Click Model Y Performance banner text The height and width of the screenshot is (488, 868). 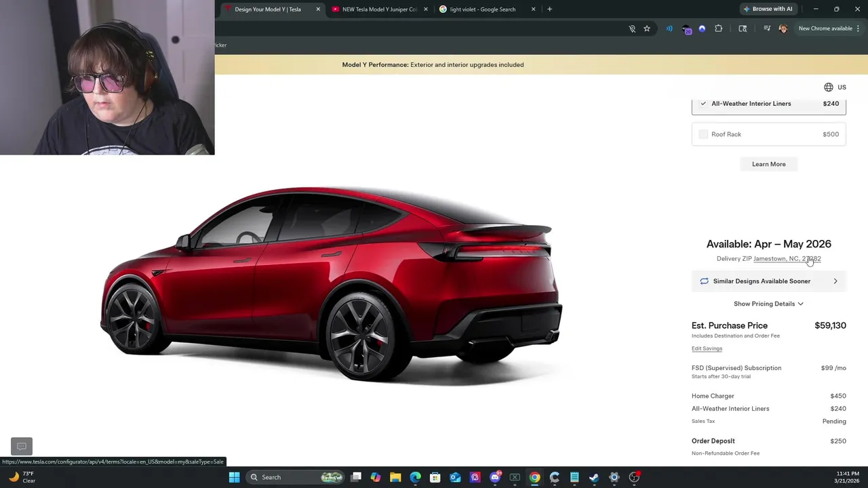433,65
